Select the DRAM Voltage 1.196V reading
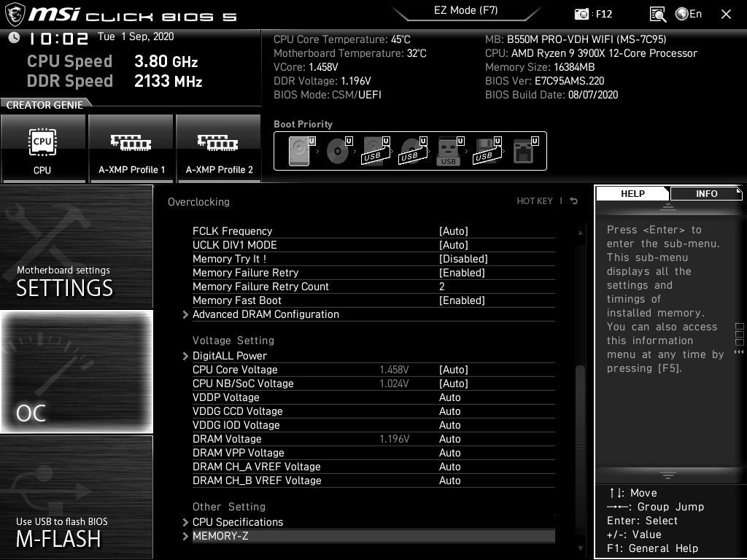The height and width of the screenshot is (560, 747). coord(394,438)
